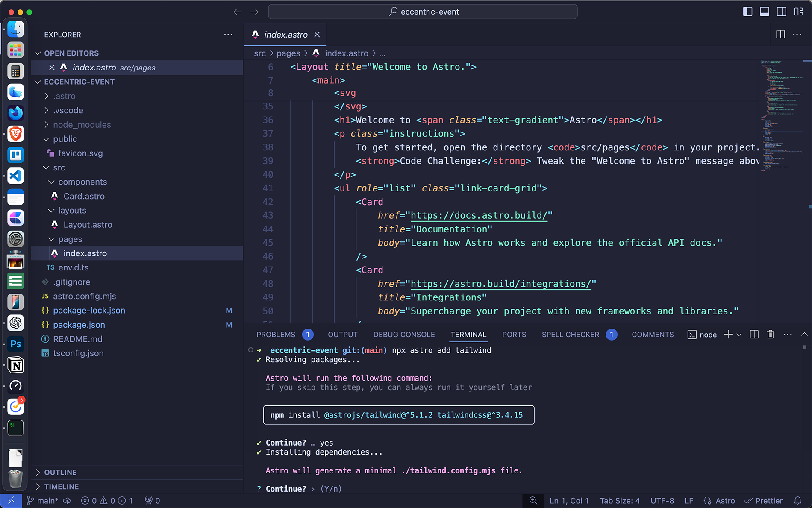Open the PROBLEMS tab
This screenshot has width=812, height=508.
[x=276, y=335]
